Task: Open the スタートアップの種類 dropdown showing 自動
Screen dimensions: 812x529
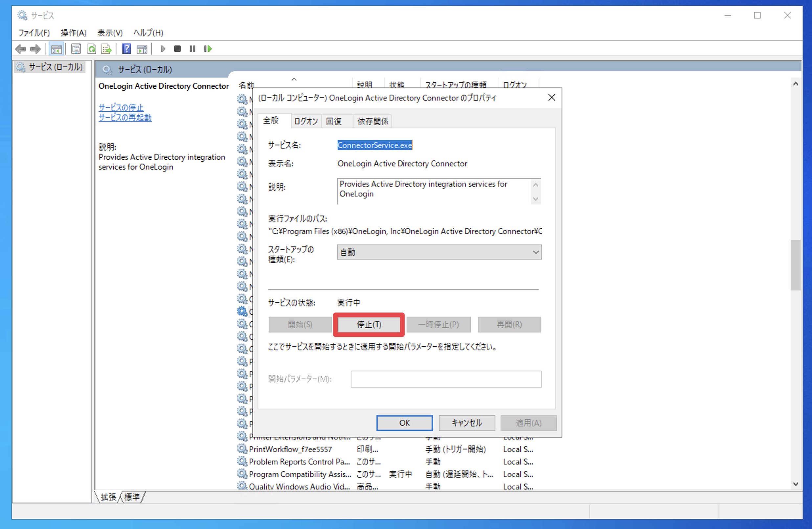Action: coord(439,252)
